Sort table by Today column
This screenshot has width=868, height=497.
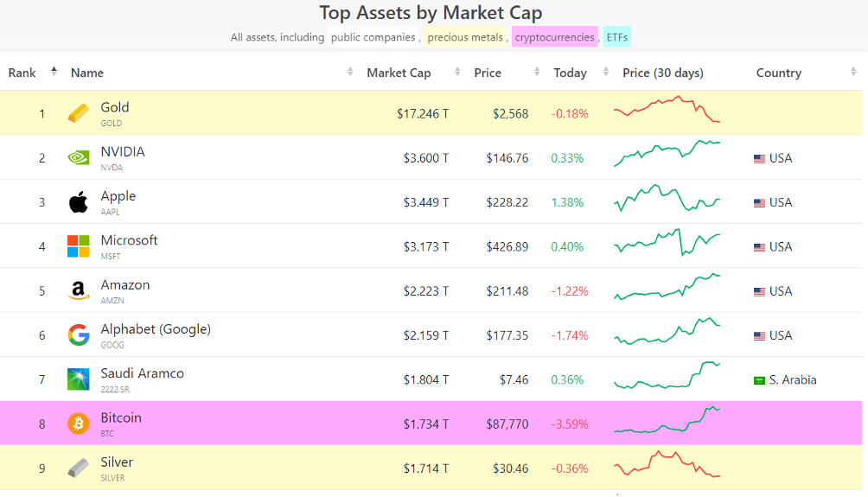pyautogui.click(x=570, y=73)
